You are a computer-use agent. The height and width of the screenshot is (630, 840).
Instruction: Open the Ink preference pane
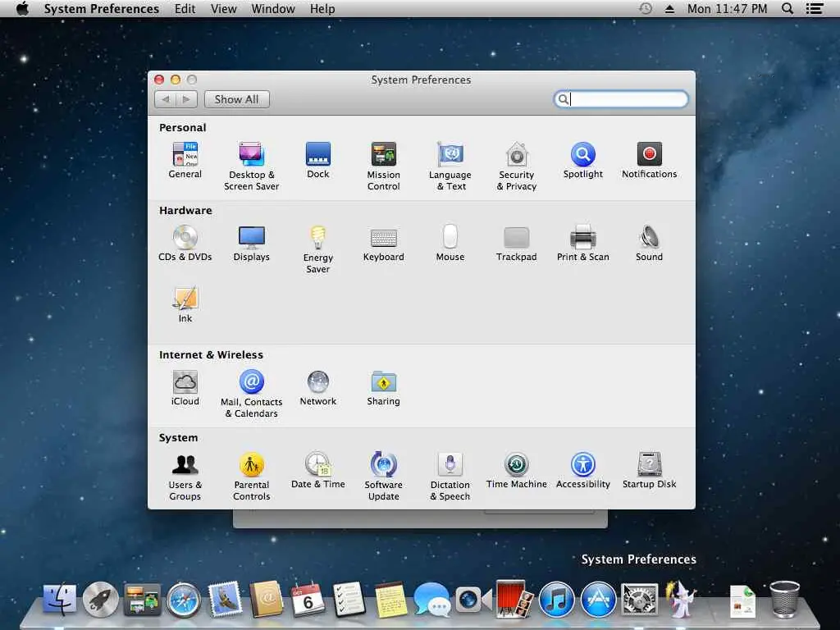pyautogui.click(x=185, y=305)
